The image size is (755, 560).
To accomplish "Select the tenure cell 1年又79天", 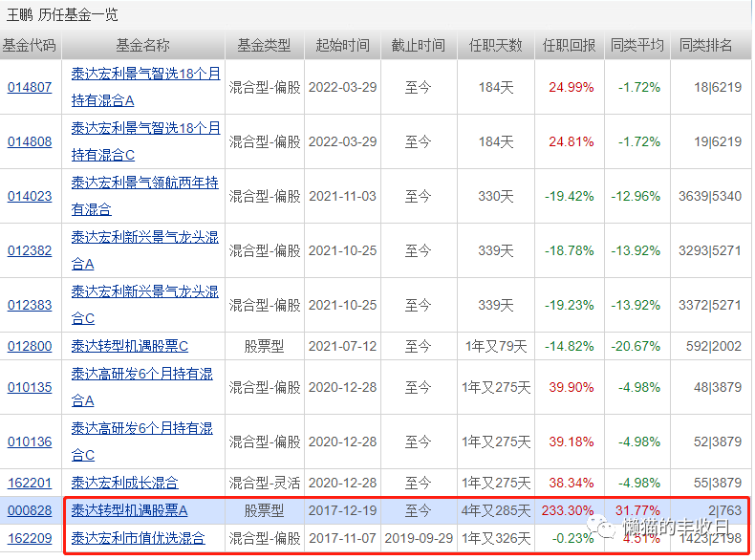I will click(x=496, y=346).
